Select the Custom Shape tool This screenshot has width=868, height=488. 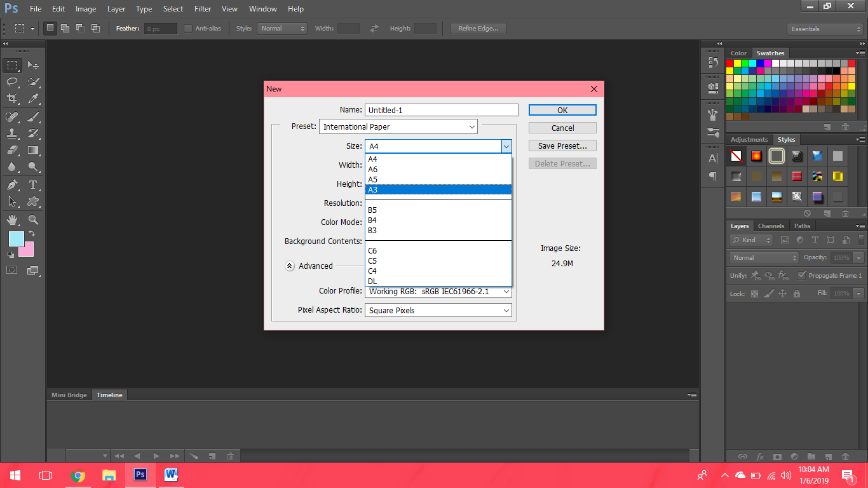tap(33, 201)
